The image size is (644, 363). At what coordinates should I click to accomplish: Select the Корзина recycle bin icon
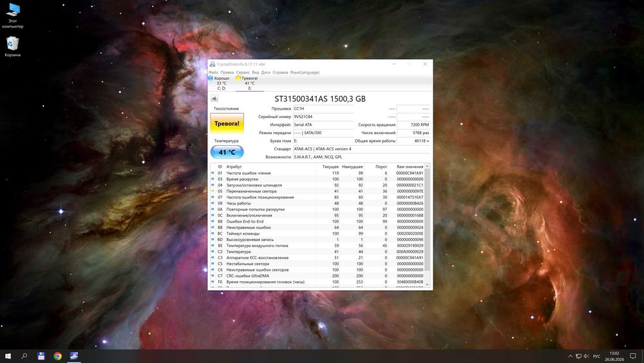pyautogui.click(x=13, y=46)
